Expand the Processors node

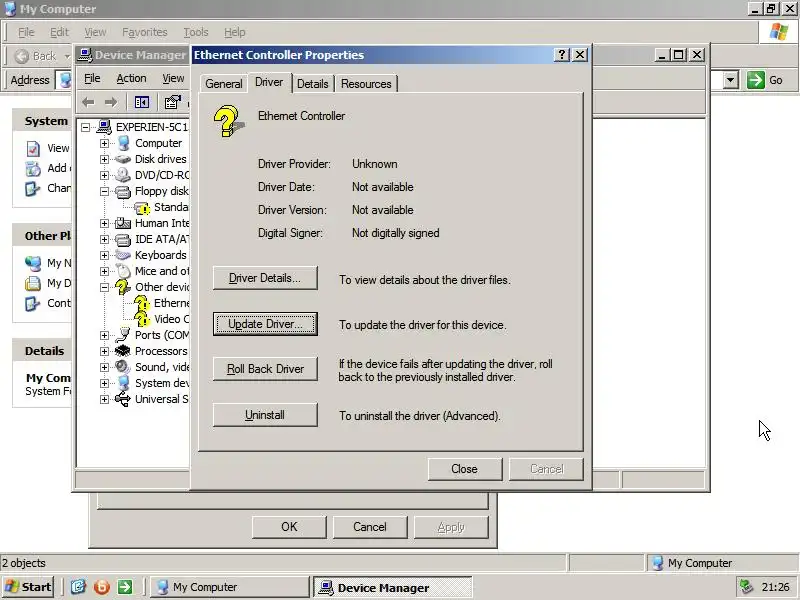coord(104,351)
